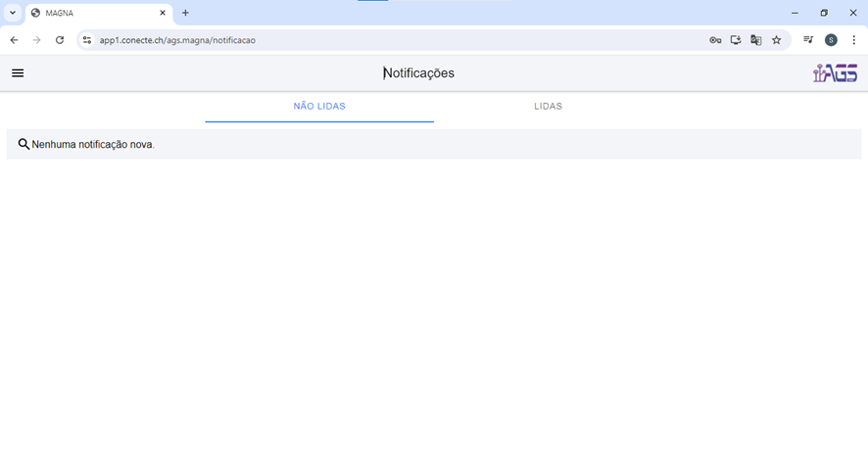Open the saved passwords key icon

click(x=715, y=40)
